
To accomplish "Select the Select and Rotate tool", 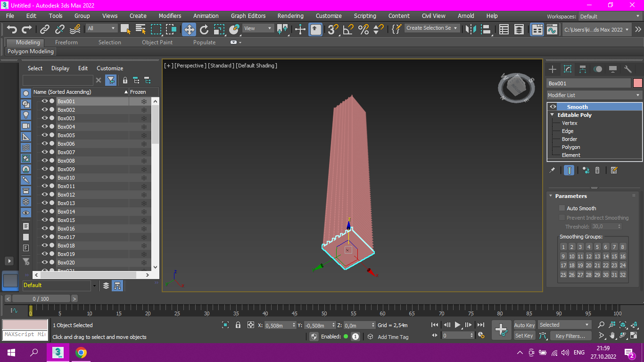I will click(x=204, y=29).
